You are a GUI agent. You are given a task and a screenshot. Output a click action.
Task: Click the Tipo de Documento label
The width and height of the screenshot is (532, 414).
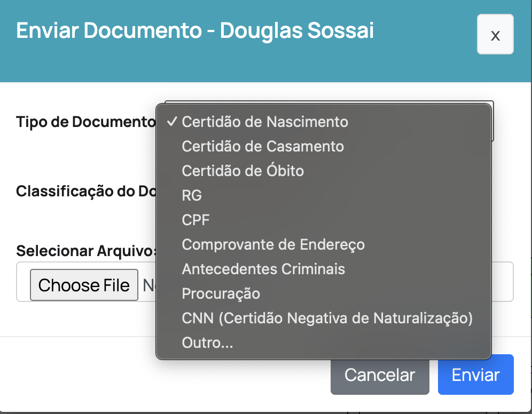tap(85, 122)
